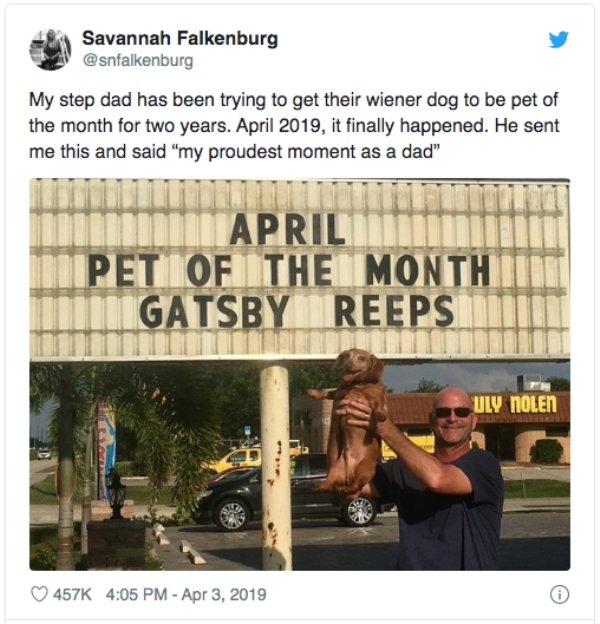Image resolution: width=600 pixels, height=624 pixels.
Task: Click the PET OF THE MONTH sign line
Action: pyautogui.click(x=289, y=270)
